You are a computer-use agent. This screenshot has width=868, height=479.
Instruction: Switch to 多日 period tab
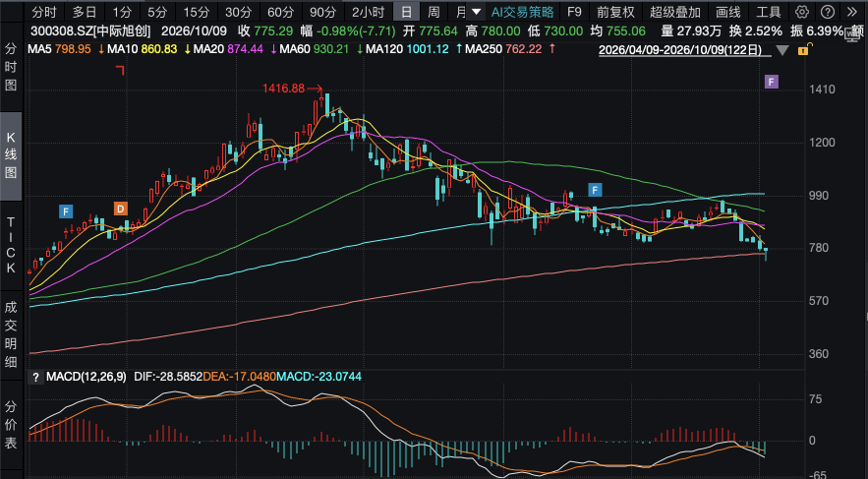coord(85,12)
